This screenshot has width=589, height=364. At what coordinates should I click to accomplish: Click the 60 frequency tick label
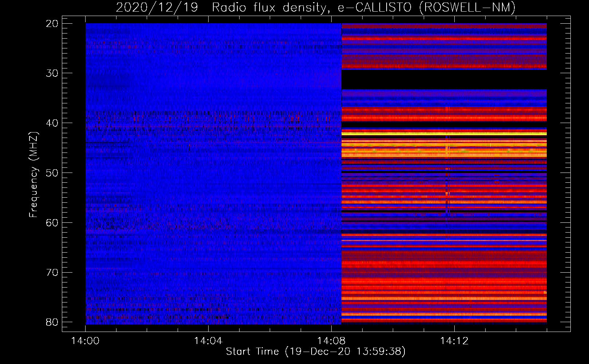point(52,222)
